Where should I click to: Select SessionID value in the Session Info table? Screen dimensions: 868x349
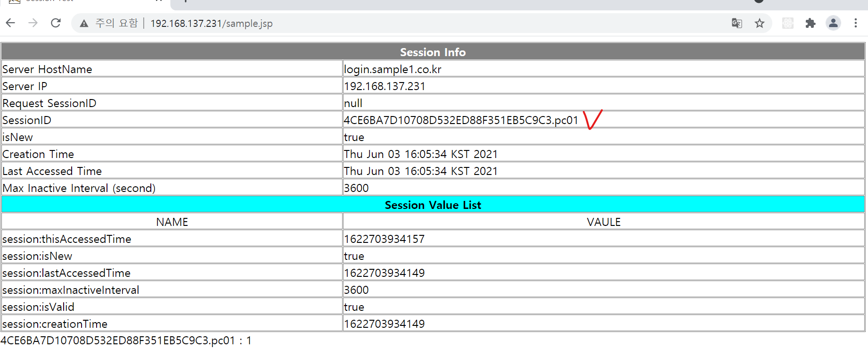(461, 120)
